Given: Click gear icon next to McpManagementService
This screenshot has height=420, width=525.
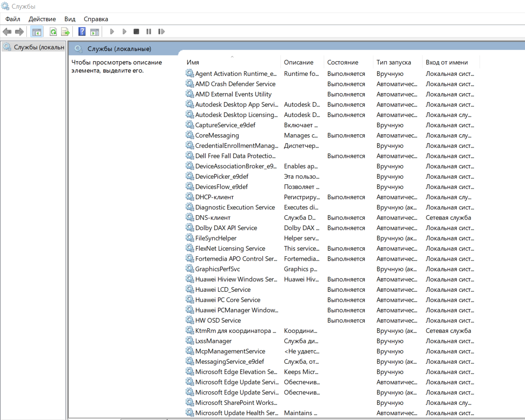Looking at the screenshot, I should pos(190,351).
